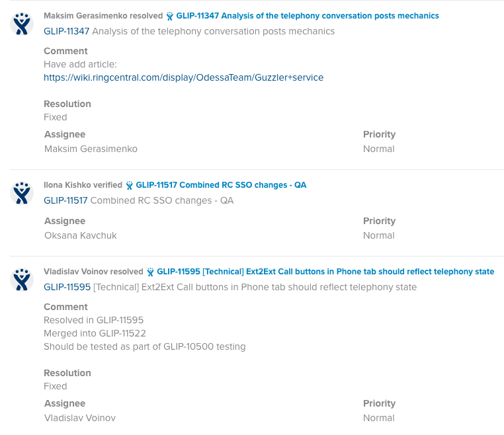Open the GLIP-11595 issue key below the header
The width and height of the screenshot is (504, 435).
pos(66,287)
